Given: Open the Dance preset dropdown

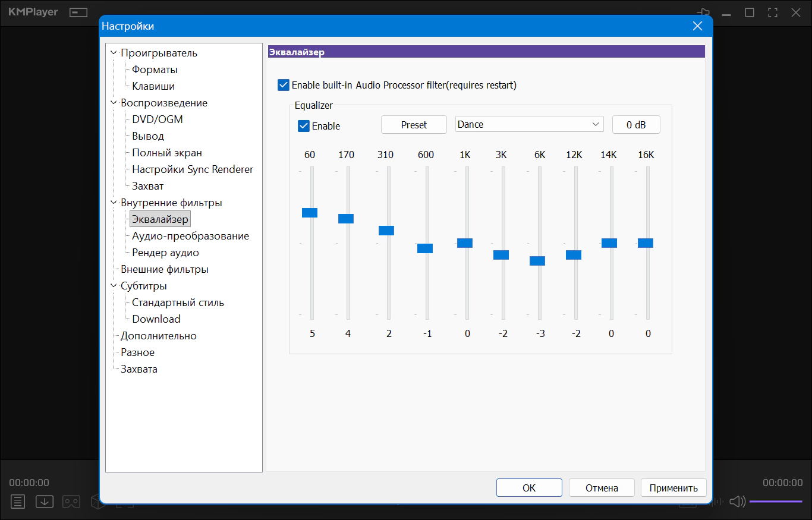Looking at the screenshot, I should [x=529, y=124].
